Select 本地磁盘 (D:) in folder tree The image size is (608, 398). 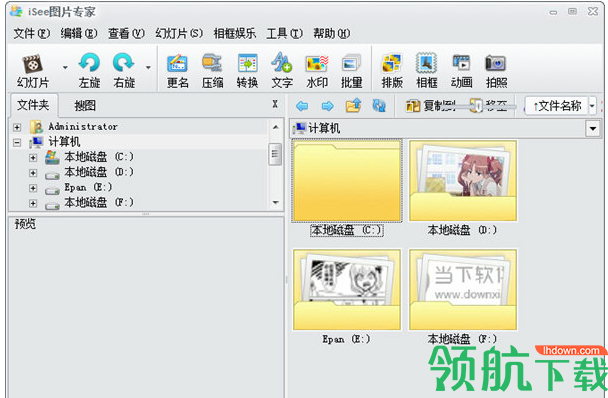[98, 172]
